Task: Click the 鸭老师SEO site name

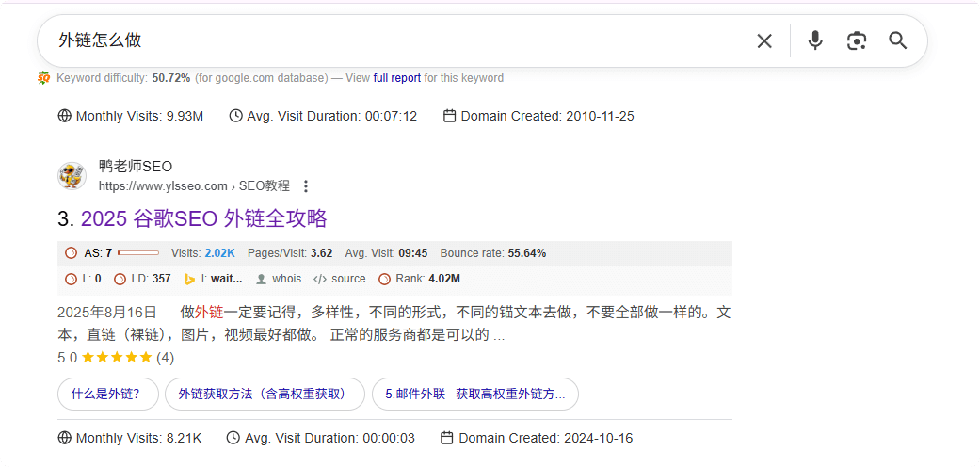Action: click(136, 167)
